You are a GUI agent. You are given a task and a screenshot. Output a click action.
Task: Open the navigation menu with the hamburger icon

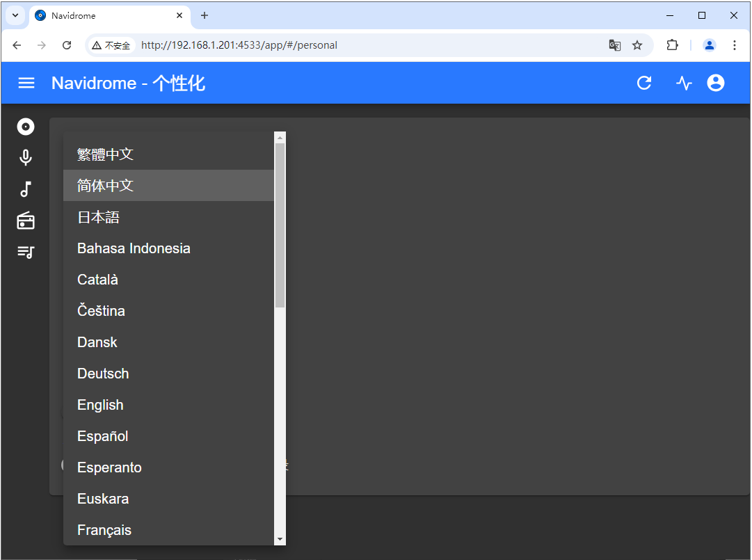click(x=26, y=83)
